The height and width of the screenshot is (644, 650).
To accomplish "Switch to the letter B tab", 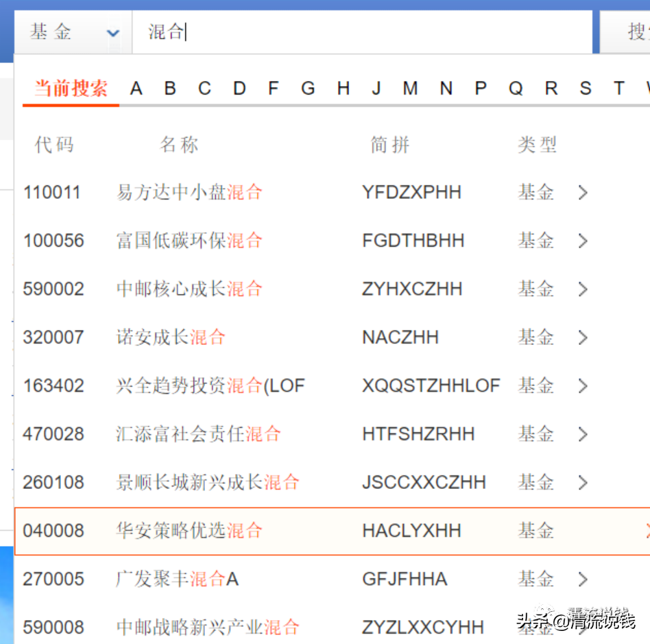I will pyautogui.click(x=170, y=88).
